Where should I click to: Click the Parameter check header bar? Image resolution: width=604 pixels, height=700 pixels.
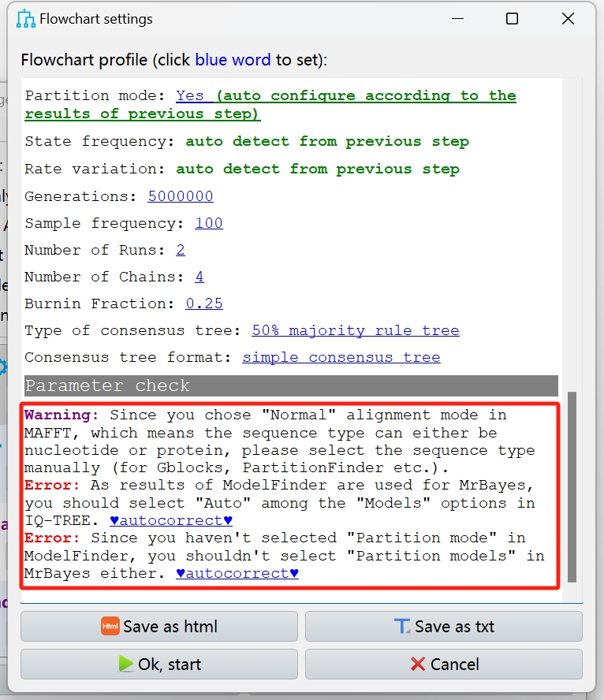point(291,385)
